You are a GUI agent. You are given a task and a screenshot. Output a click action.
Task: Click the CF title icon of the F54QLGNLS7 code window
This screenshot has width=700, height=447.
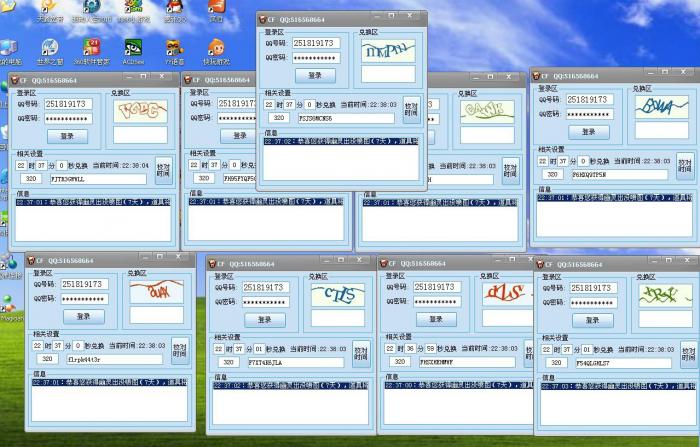[540, 264]
